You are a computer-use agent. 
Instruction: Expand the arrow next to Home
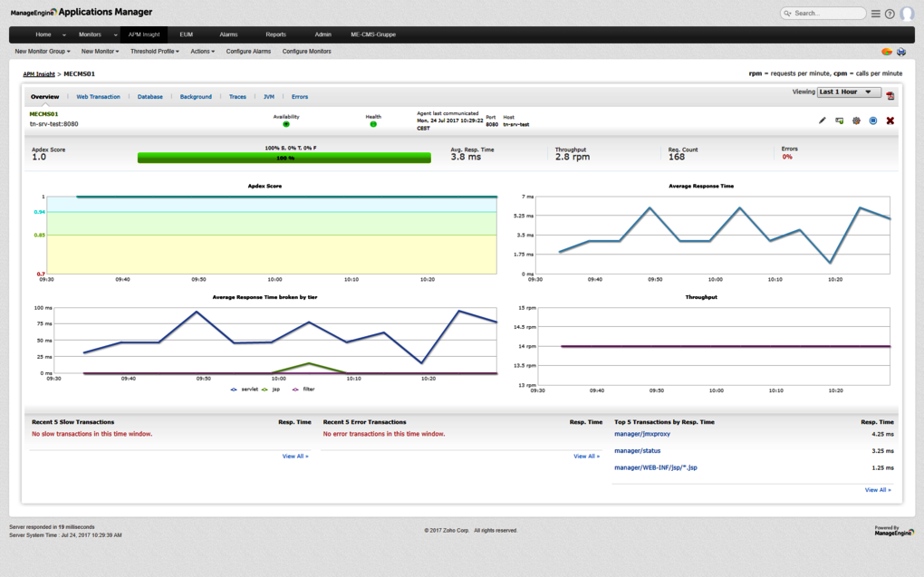tap(64, 34)
